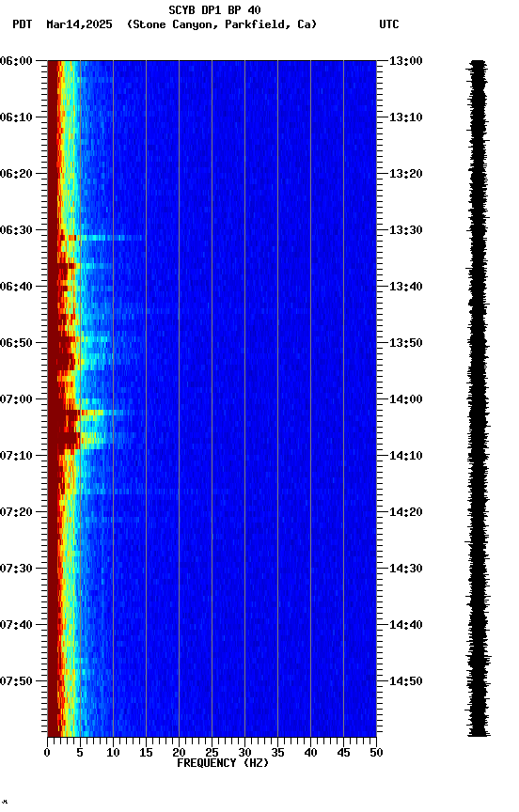Click the '13:00' UTC time label
This screenshot has height=812, width=519.
[406, 61]
